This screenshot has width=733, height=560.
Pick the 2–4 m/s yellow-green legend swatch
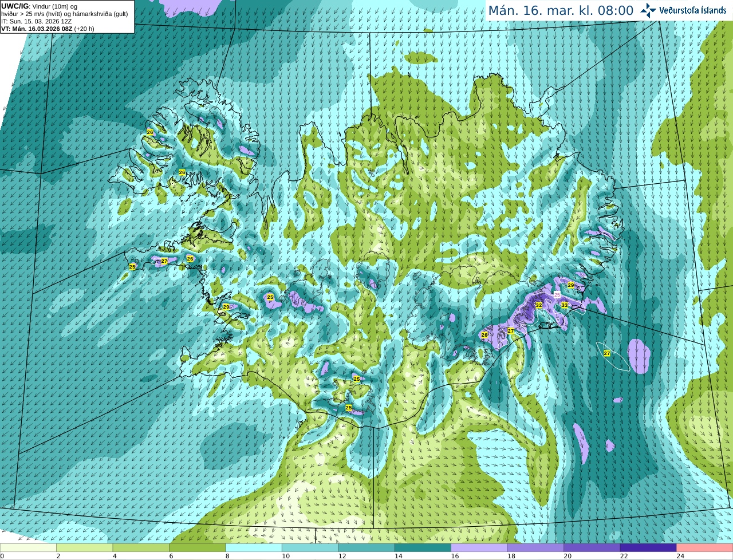point(85,547)
